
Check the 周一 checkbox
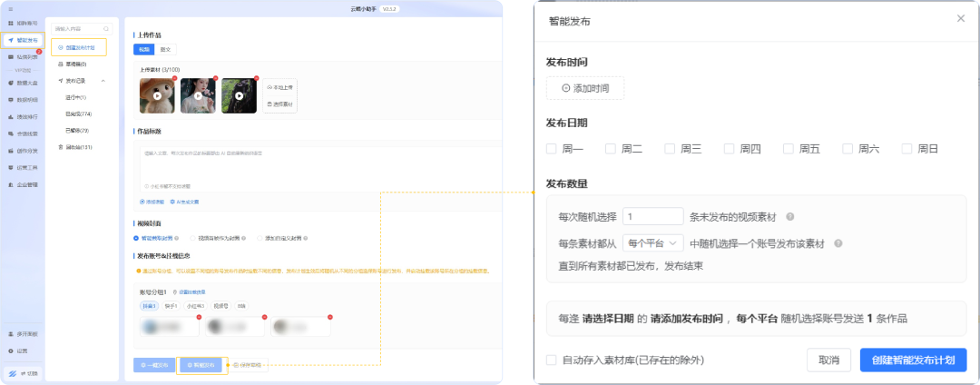pos(552,148)
